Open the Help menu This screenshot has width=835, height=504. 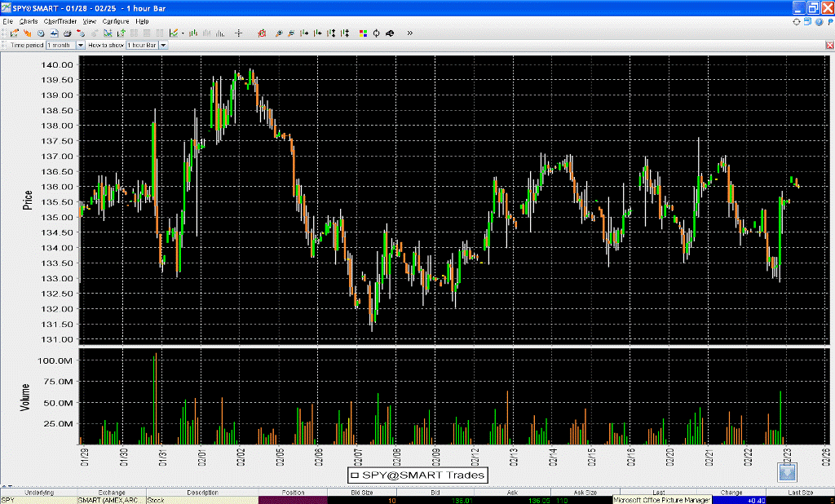[142, 21]
